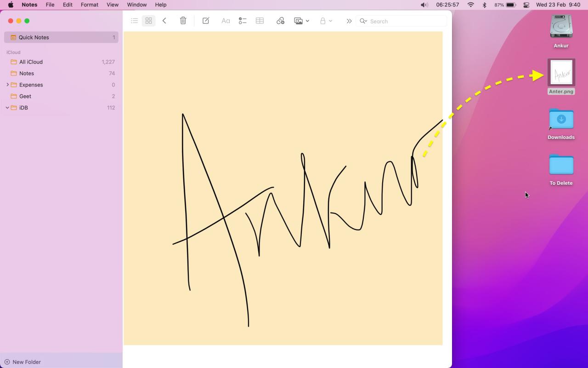Expand the Expenses folder disclosure arrow

[x=7, y=85]
